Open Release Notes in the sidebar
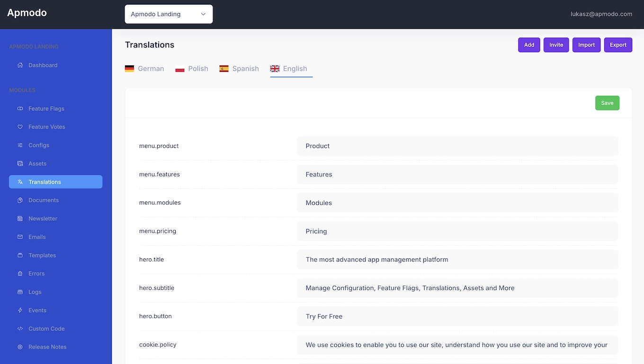This screenshot has height=364, width=644. (47, 347)
